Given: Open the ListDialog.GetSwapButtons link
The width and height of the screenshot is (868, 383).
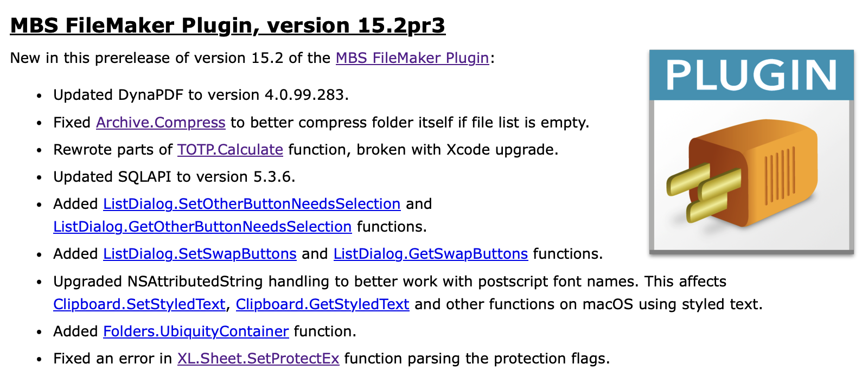Looking at the screenshot, I should click(431, 254).
